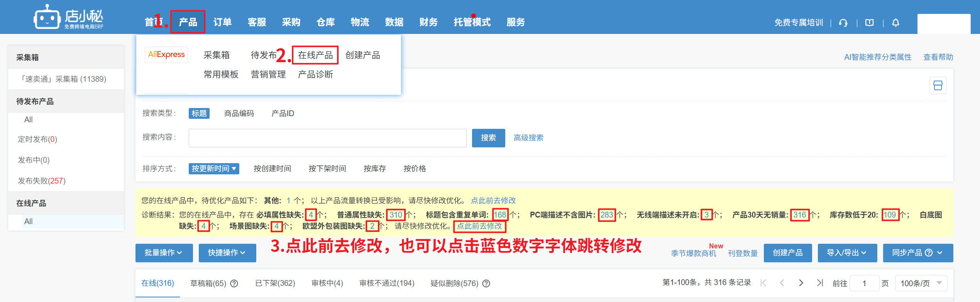The width and height of the screenshot is (980, 302).
Task: Select 产品ID search type
Action: 283,113
